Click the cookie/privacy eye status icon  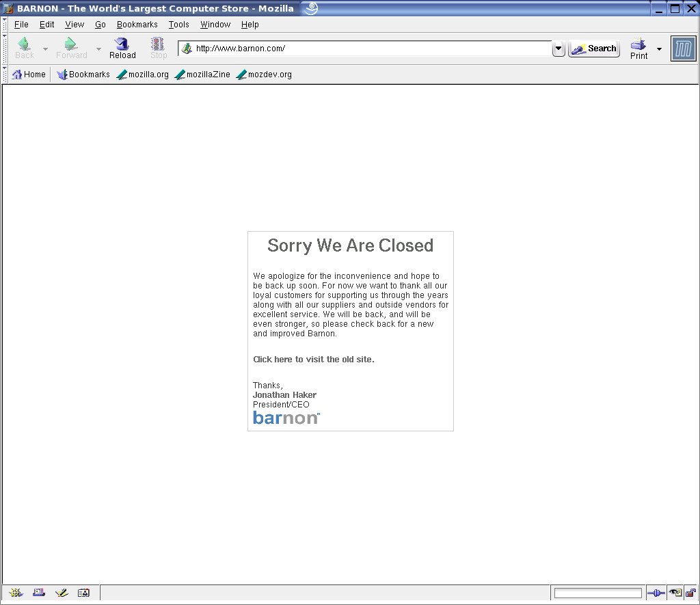pyautogui.click(x=675, y=593)
